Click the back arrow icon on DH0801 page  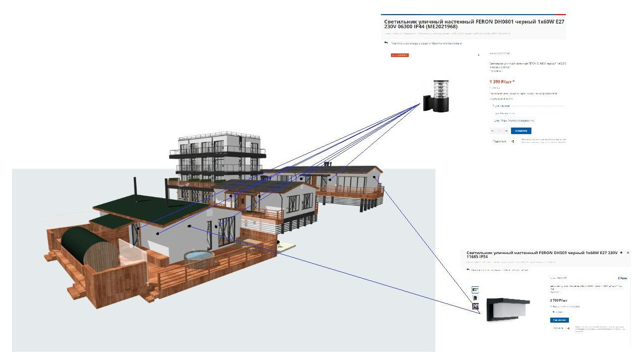[386, 43]
